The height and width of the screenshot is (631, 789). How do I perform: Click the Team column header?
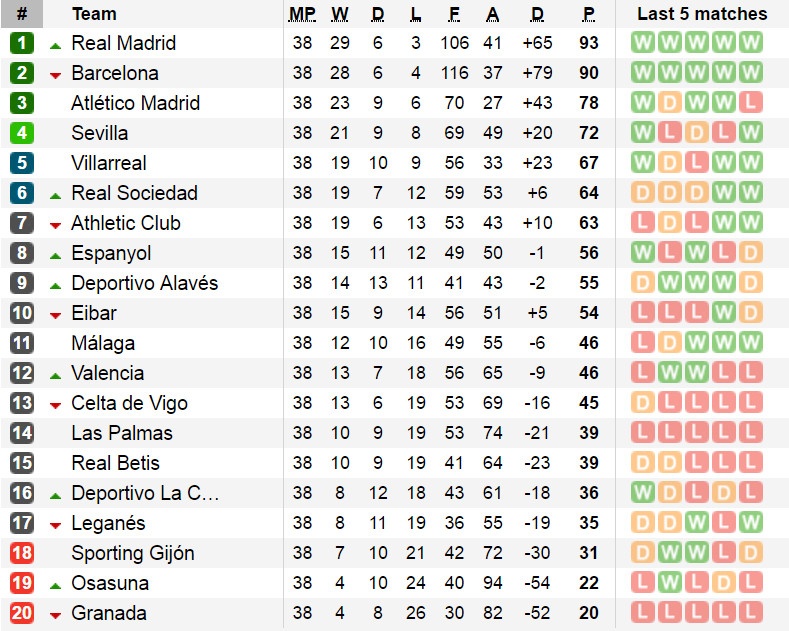pyautogui.click(x=94, y=14)
